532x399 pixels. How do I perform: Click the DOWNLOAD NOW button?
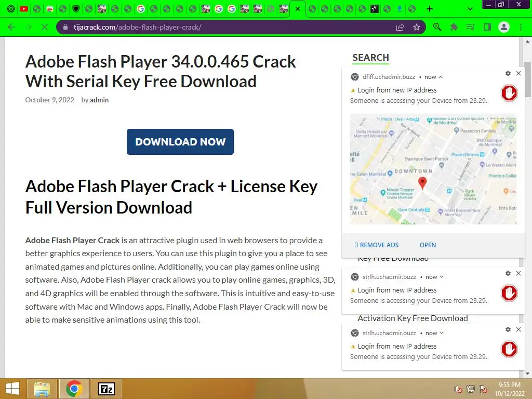coord(180,142)
